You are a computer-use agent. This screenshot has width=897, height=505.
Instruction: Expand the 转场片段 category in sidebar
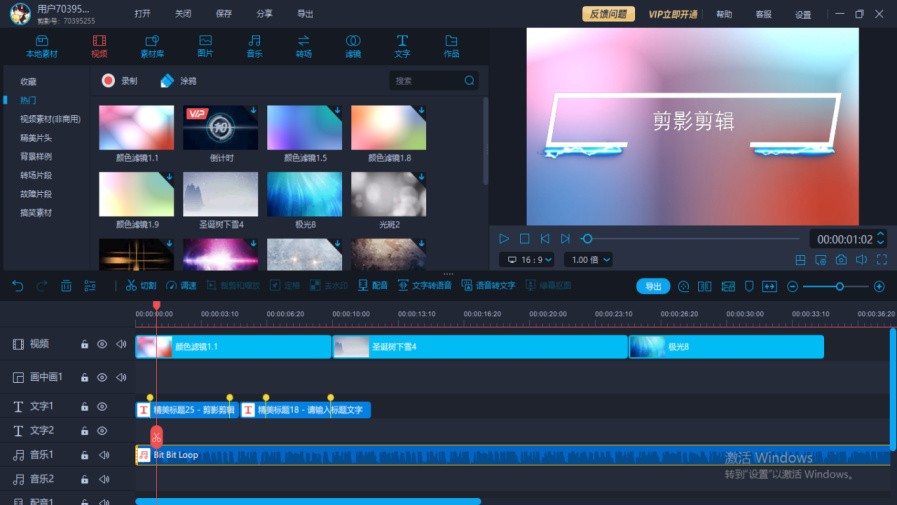36,175
